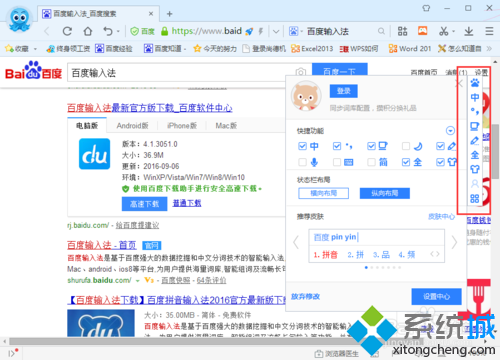This screenshot has width=500, height=360.
Task: Switch to the Android版 tab
Action: [132, 126]
